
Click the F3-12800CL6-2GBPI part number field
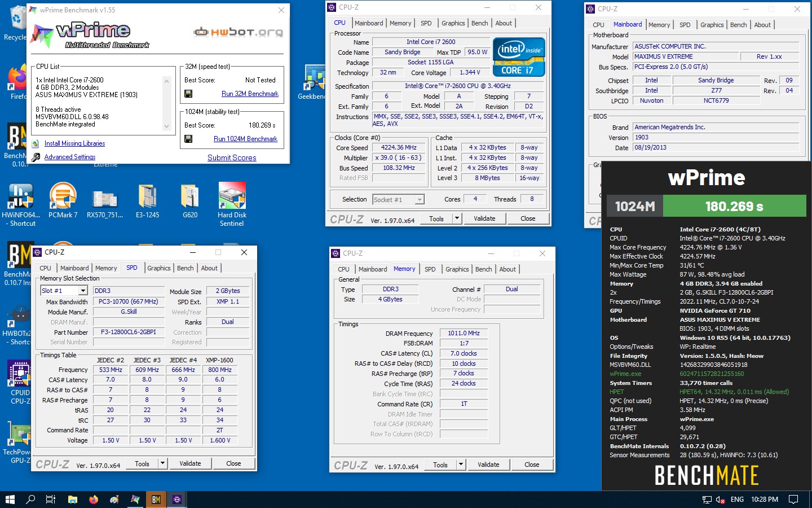(x=128, y=332)
